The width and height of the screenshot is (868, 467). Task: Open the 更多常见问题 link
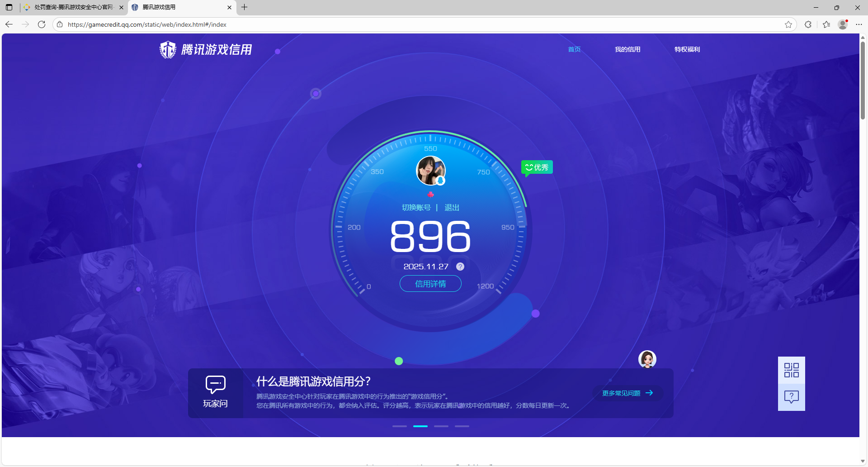point(627,393)
